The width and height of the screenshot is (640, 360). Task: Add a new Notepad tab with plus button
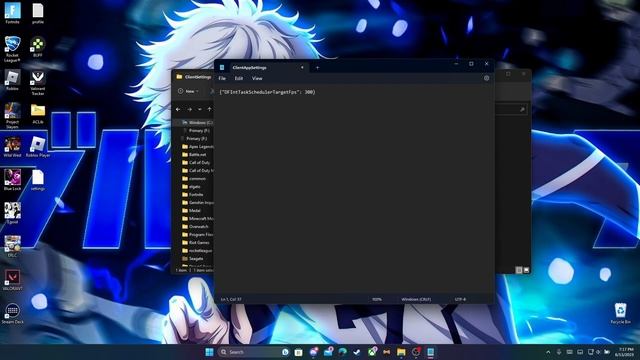pyautogui.click(x=318, y=67)
